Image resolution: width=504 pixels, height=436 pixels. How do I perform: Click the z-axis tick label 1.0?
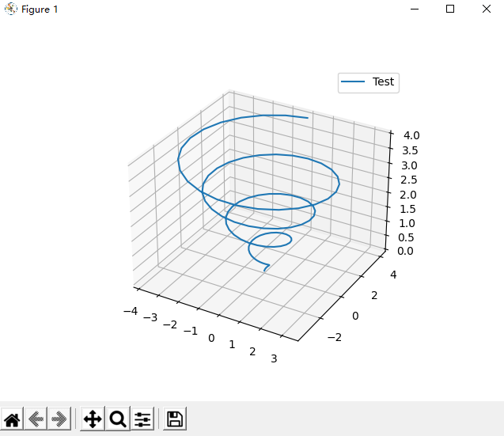point(407,223)
